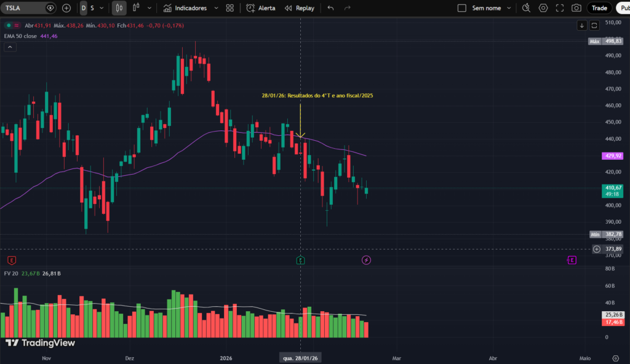
Task: Expand the chart style dropdown arrow
Action: click(149, 8)
